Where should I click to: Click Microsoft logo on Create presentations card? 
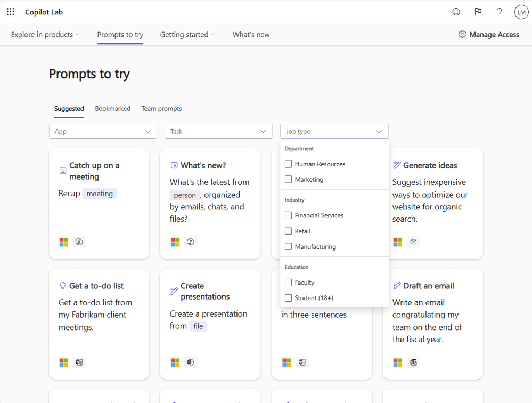175,362
